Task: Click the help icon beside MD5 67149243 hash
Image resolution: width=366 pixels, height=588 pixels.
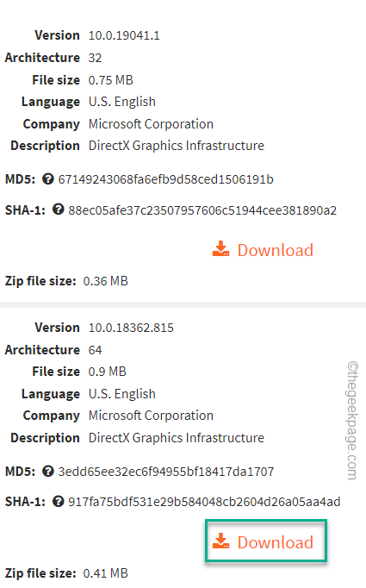Action: (x=48, y=178)
